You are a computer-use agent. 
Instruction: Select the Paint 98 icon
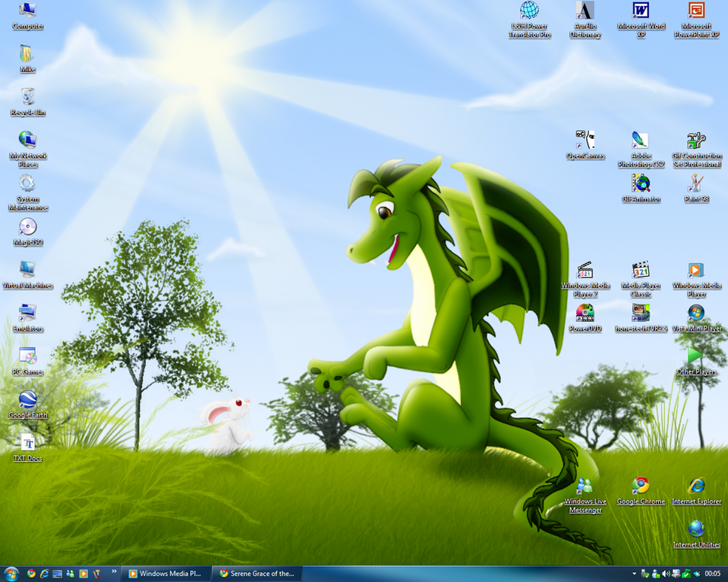pyautogui.click(x=696, y=189)
